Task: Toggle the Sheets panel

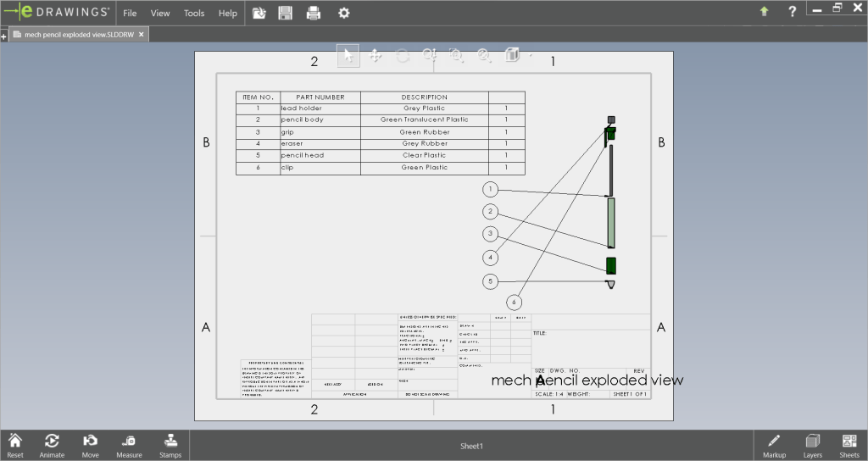Action: [x=849, y=445]
